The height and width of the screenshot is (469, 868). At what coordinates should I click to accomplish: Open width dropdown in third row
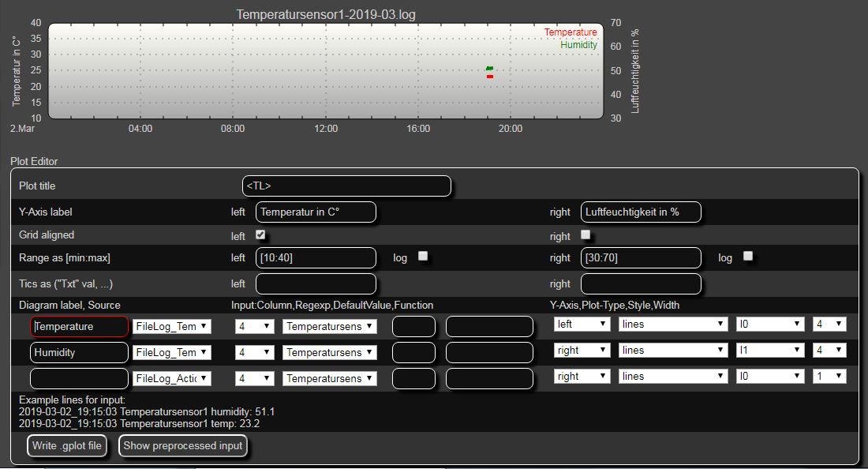coord(829,377)
